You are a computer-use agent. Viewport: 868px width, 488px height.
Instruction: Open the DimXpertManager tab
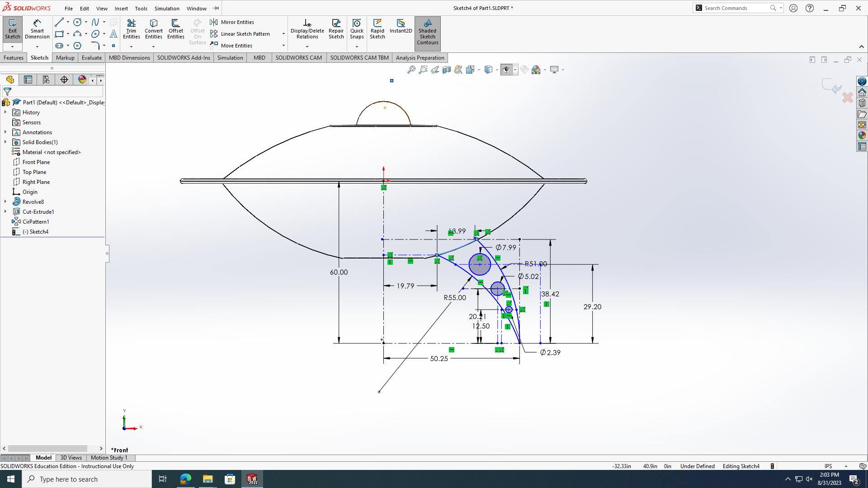64,80
